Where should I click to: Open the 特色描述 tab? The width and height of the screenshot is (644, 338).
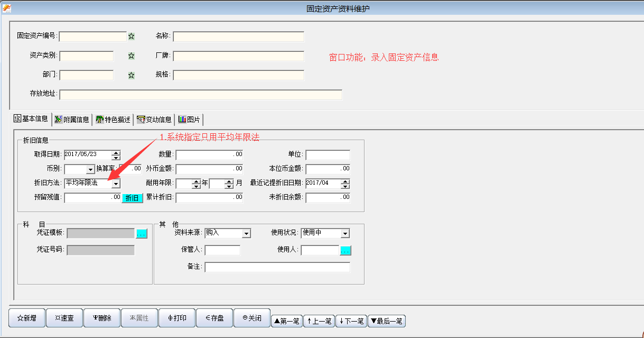coord(113,120)
